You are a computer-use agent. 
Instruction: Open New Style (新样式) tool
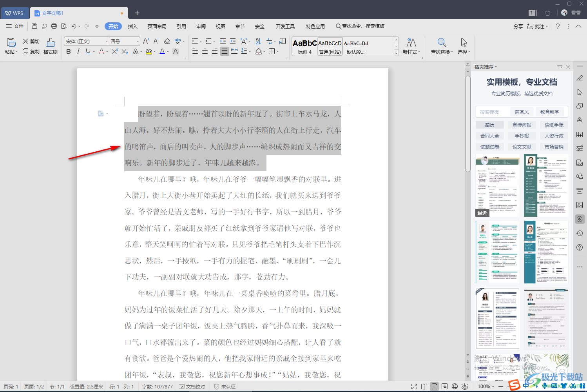tap(411, 46)
